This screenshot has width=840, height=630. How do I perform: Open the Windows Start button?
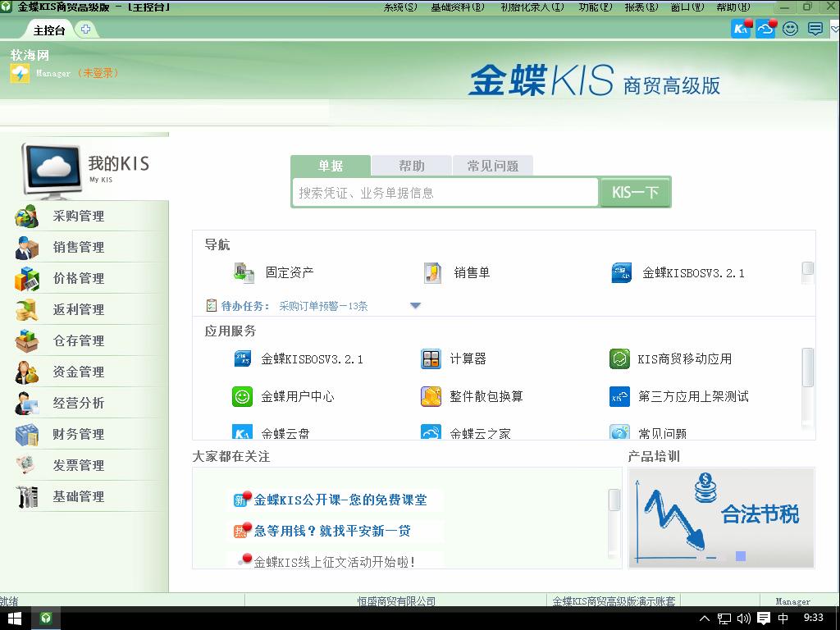tap(15, 619)
